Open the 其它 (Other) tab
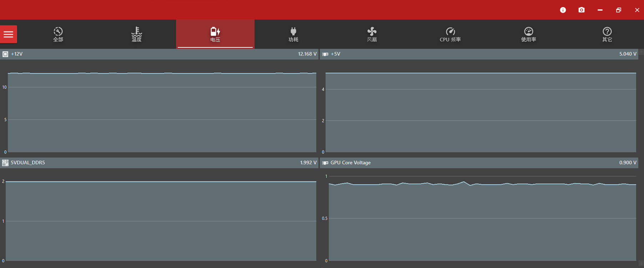This screenshot has height=268, width=644. pyautogui.click(x=607, y=35)
